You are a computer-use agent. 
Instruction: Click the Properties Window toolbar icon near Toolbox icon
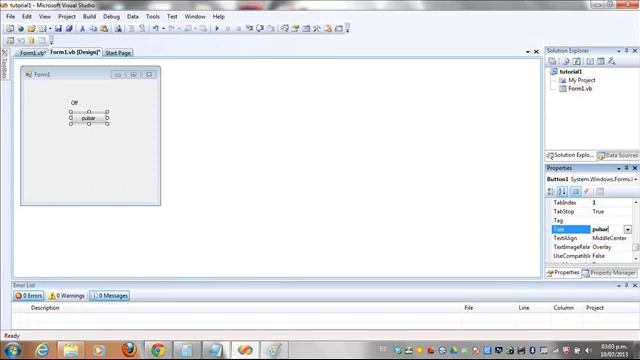pos(295,29)
